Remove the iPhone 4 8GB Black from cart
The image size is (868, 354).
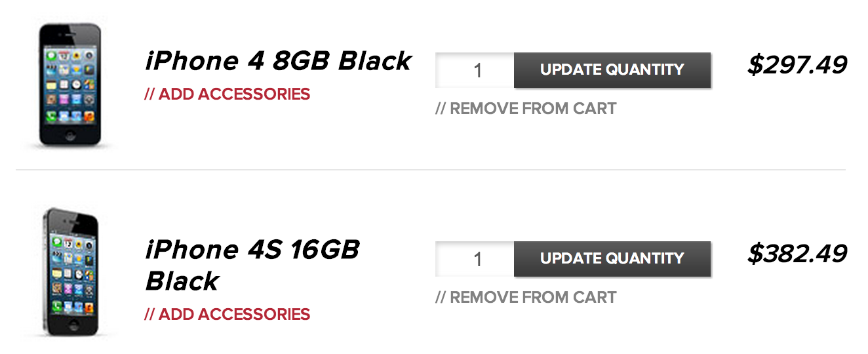(x=526, y=109)
